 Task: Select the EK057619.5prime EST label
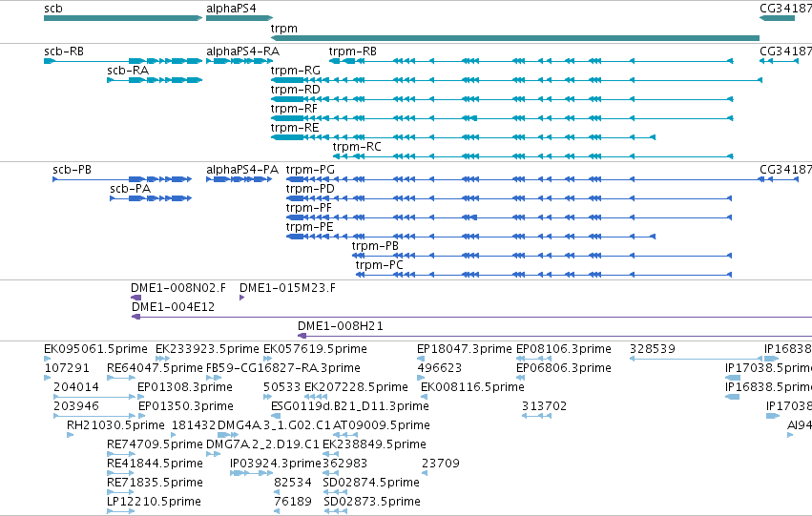point(315,349)
